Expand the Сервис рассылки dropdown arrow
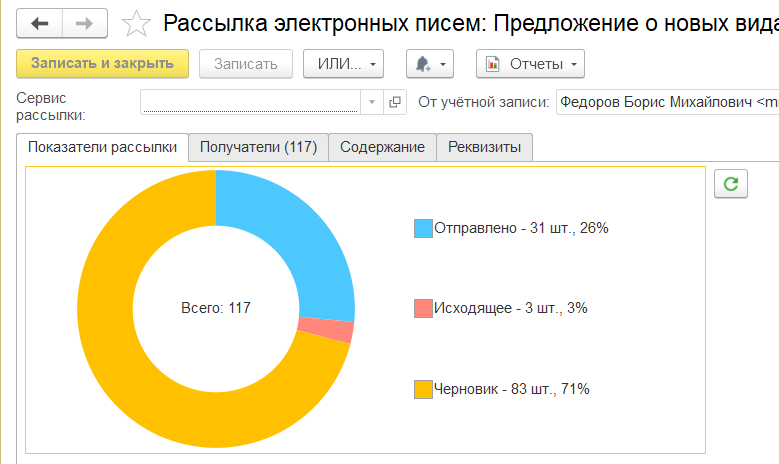Viewport: 779px width, 464px height. click(x=371, y=102)
